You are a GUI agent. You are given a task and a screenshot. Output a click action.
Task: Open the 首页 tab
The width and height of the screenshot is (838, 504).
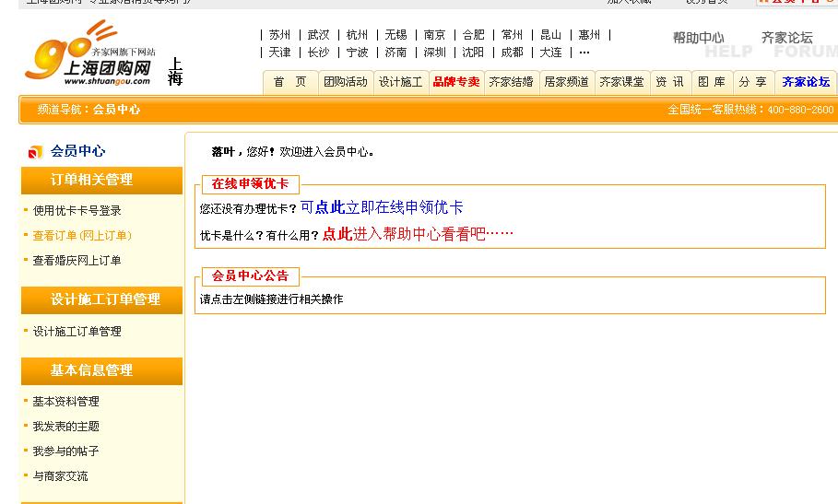click(x=289, y=82)
